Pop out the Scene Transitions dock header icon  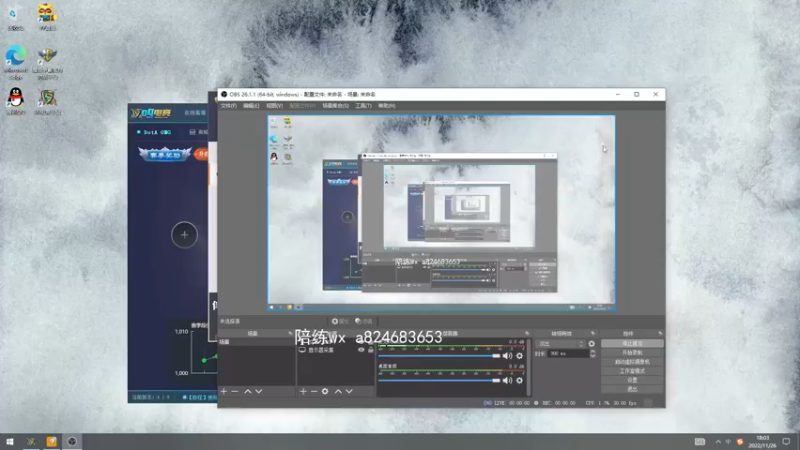pyautogui.click(x=592, y=333)
